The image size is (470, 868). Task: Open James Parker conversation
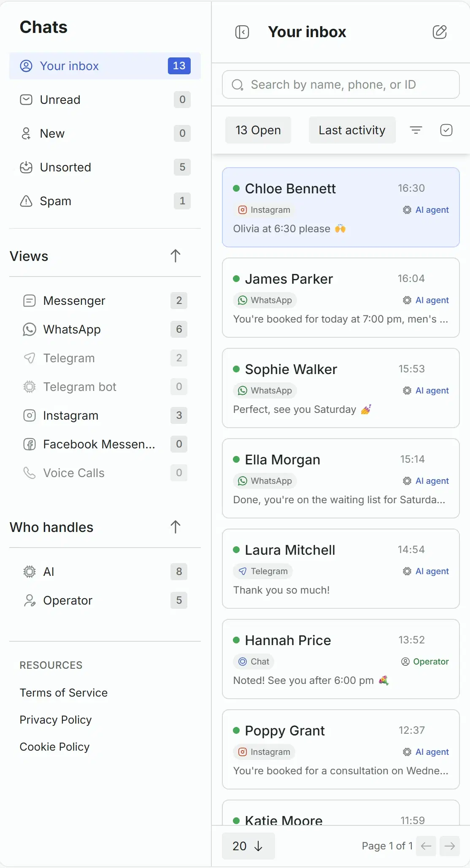click(x=341, y=298)
